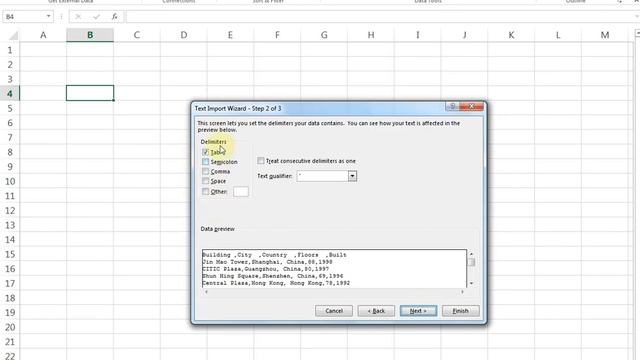The image size is (640, 360).
Task: Select column M header
Action: (x=605, y=35)
